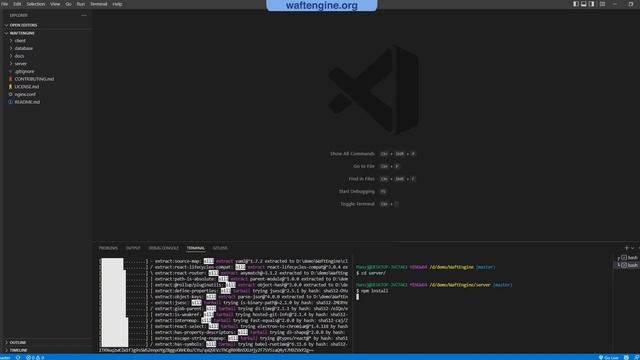Select the second bash terminal entry
The height and width of the screenshot is (360, 640).
pos(629,265)
